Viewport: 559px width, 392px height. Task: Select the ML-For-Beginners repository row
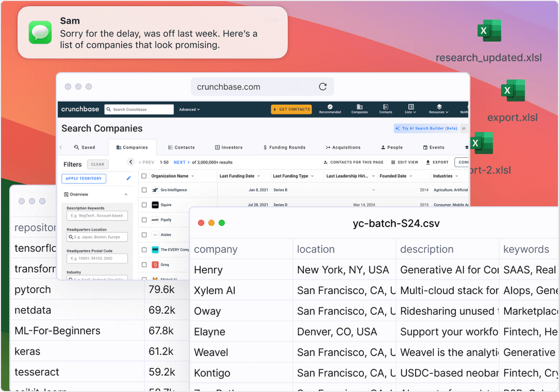click(x=78, y=331)
